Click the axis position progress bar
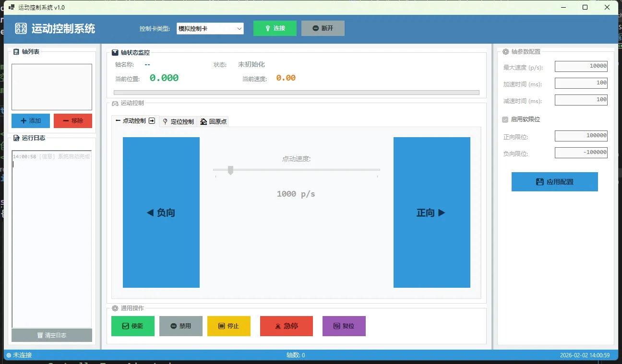The width and height of the screenshot is (622, 364). (296, 93)
